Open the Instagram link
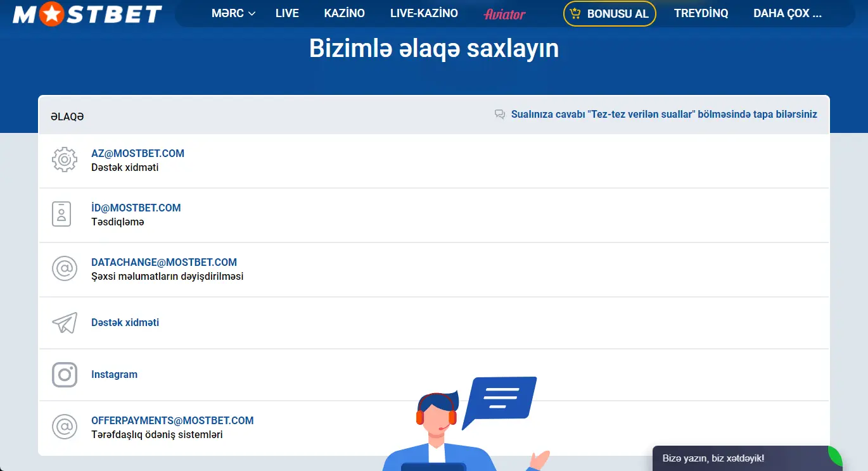 pyautogui.click(x=114, y=375)
